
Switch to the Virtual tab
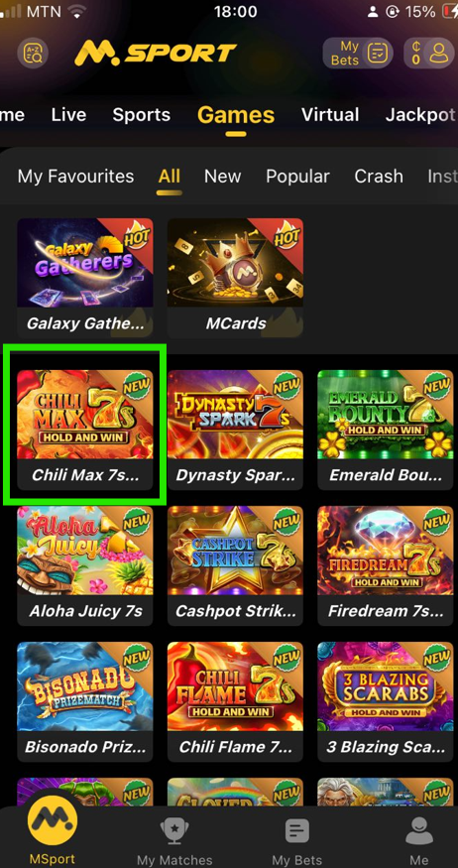pos(330,115)
